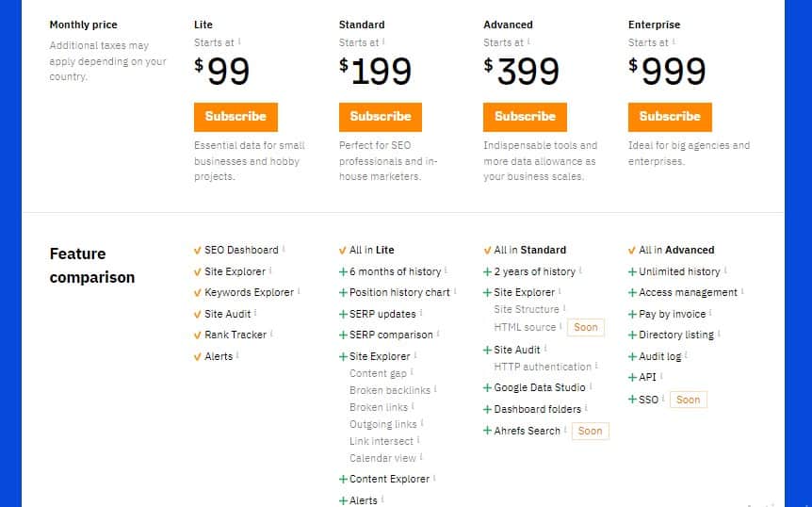Click info icon beside Keywords Explorer
The width and height of the screenshot is (812, 507).
coord(300,291)
